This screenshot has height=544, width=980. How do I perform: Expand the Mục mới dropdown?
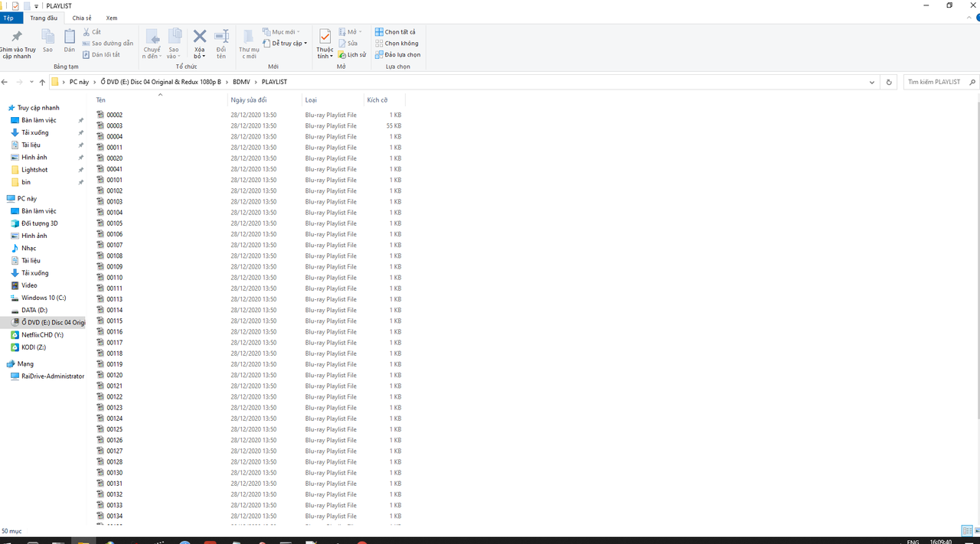281,32
